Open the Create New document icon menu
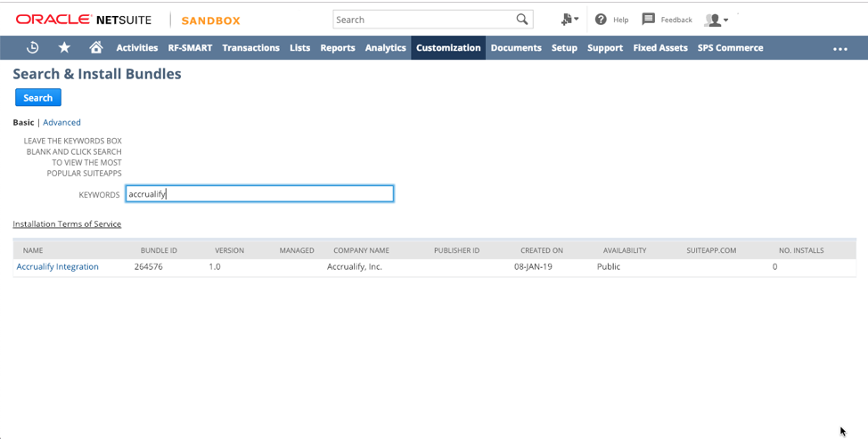The width and height of the screenshot is (868, 439). tap(569, 20)
